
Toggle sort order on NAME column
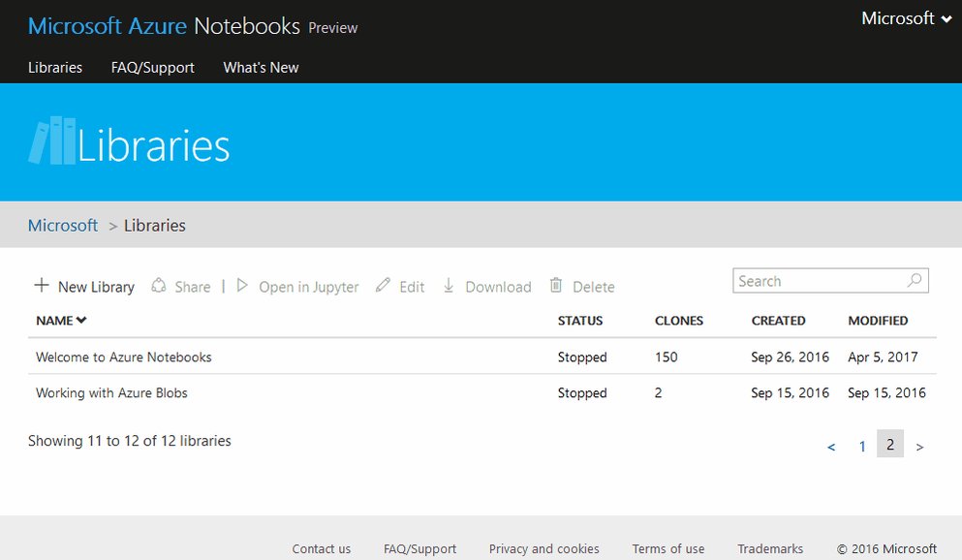(x=61, y=320)
